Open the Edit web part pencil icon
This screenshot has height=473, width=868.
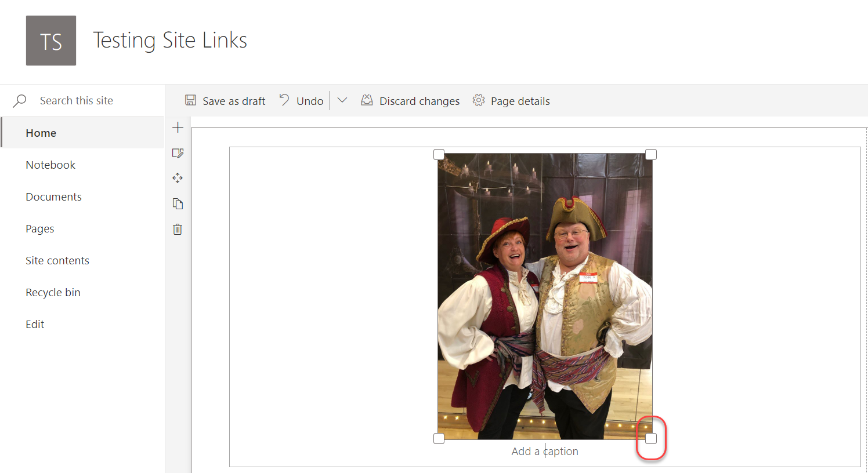coord(178,152)
